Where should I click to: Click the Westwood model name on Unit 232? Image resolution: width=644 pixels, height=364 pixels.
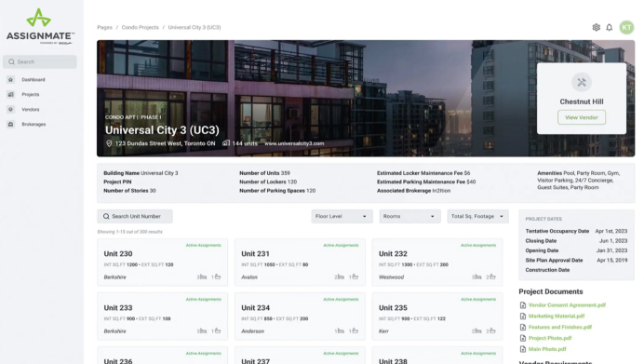point(391,277)
